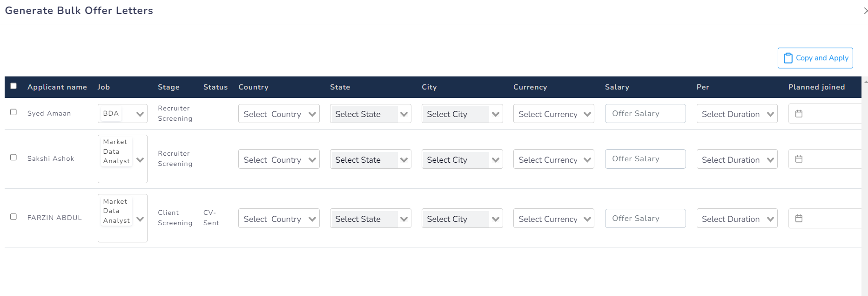This screenshot has height=296, width=868.
Task: Open Select Duration dropdown for FARZIN ABDUL
Action: [x=737, y=219]
